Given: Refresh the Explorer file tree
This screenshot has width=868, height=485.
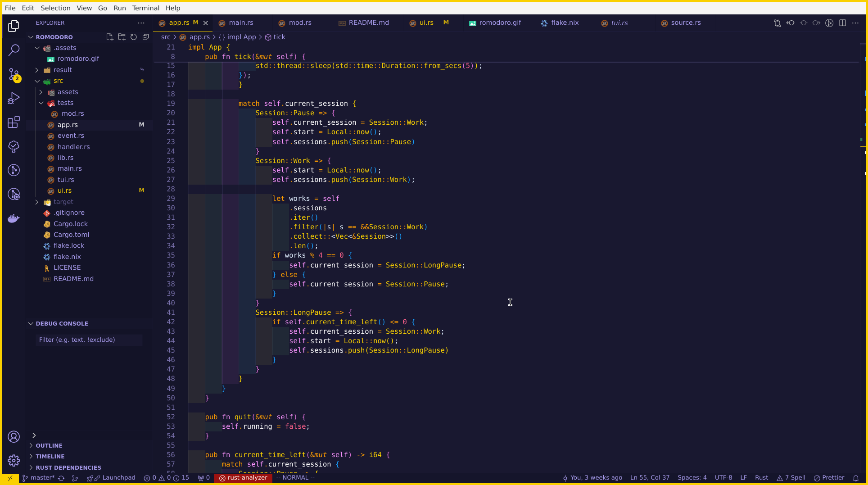Looking at the screenshot, I should click(134, 37).
